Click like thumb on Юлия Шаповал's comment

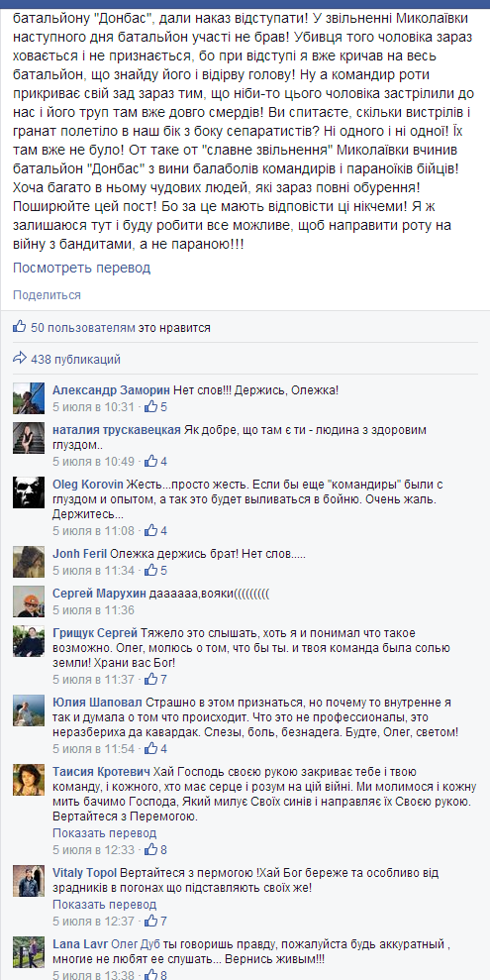pos(150,748)
